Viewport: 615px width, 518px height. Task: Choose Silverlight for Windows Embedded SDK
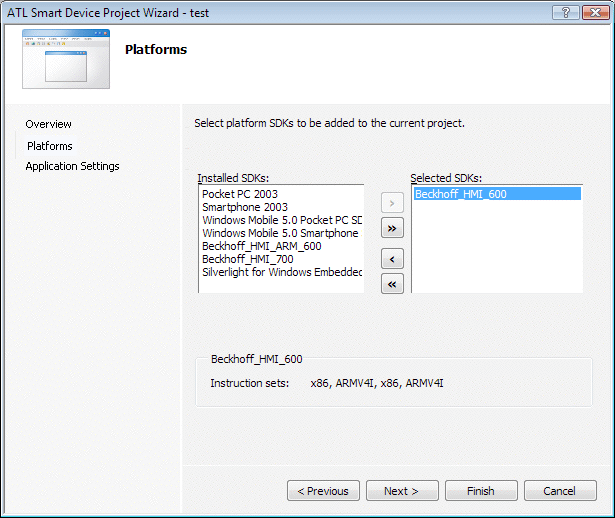click(x=281, y=272)
